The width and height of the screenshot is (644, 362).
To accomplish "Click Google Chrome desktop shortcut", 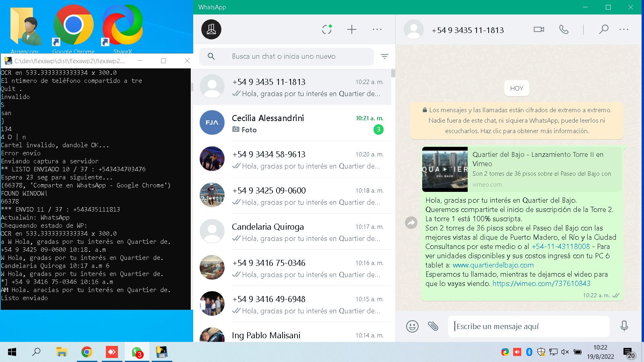I will [73, 29].
